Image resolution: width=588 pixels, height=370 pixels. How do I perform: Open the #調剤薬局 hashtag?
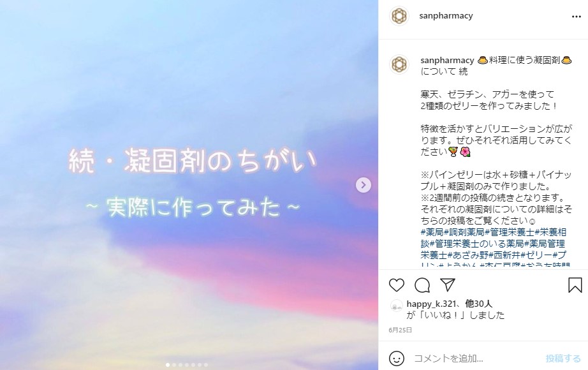464,232
